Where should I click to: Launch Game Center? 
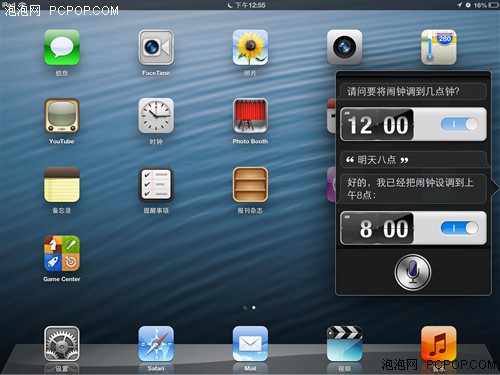(x=62, y=253)
